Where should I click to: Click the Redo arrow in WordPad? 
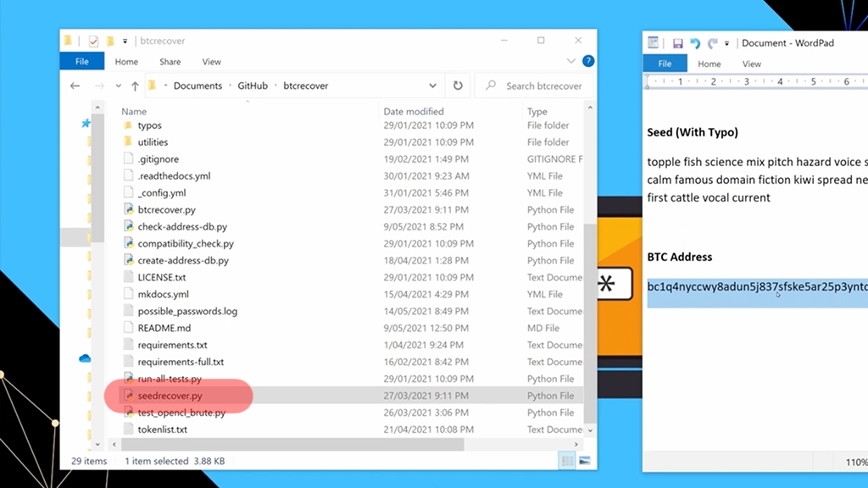[713, 43]
